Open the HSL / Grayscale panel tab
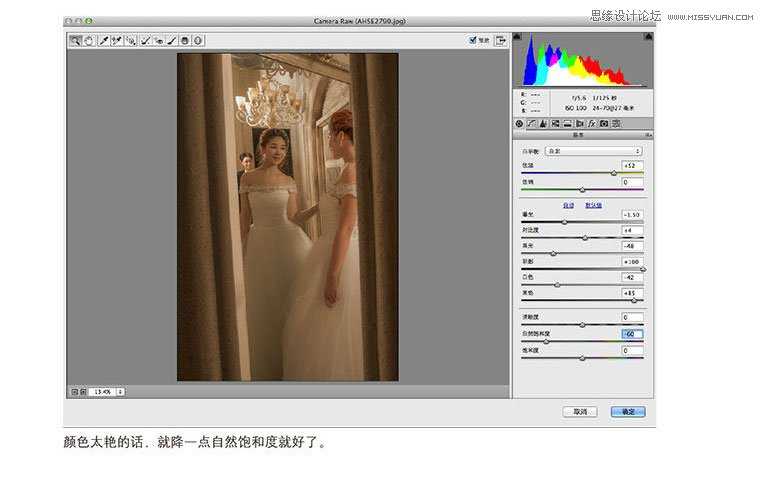764x480 pixels. (x=555, y=124)
